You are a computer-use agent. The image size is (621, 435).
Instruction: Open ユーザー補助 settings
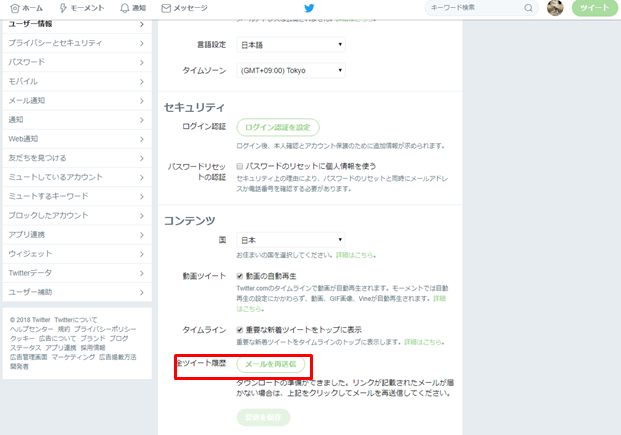point(77,292)
